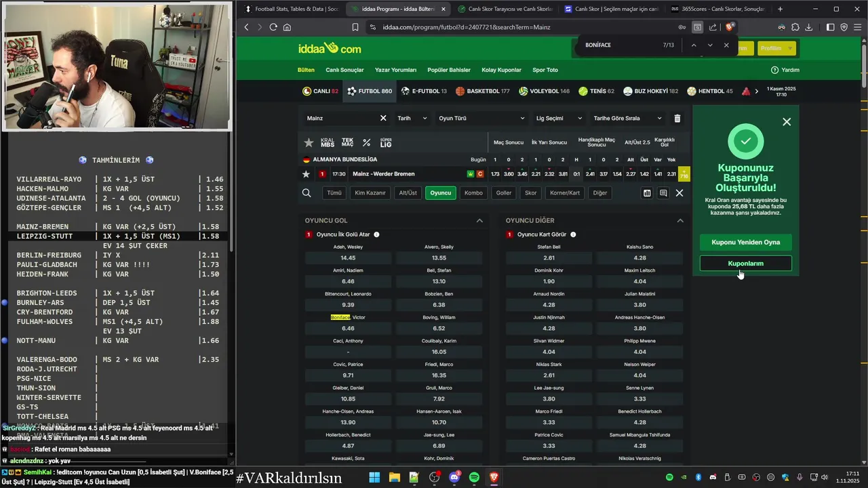Toggle the browser sidebar panel
868x488 pixels.
point(831,27)
